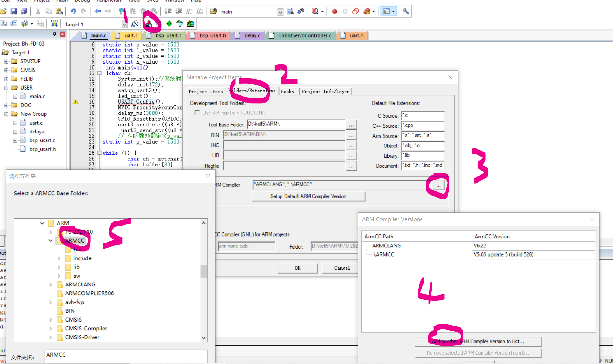This screenshot has width=613, height=364.
Task: Click Setup Default ARM Compiler Version
Action: point(308,196)
